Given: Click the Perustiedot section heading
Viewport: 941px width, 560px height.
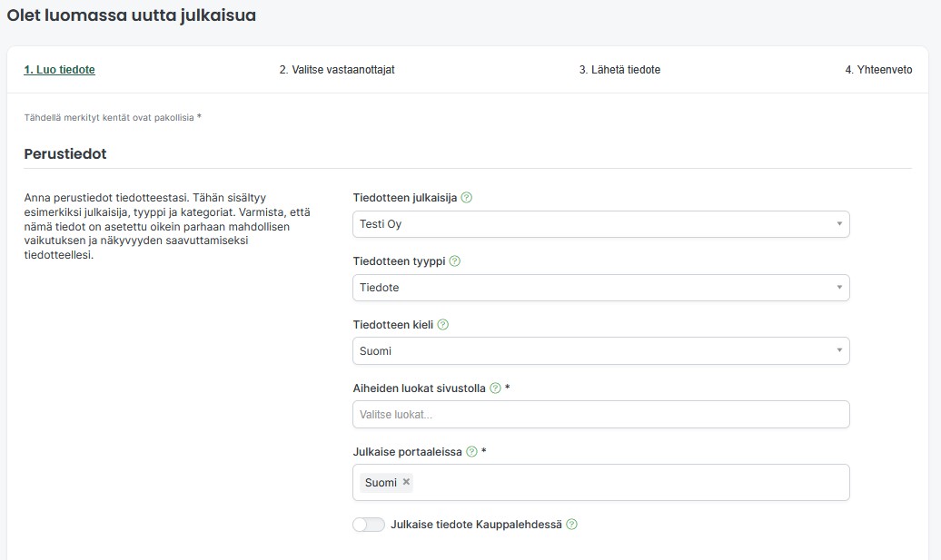Looking at the screenshot, I should tap(65, 154).
